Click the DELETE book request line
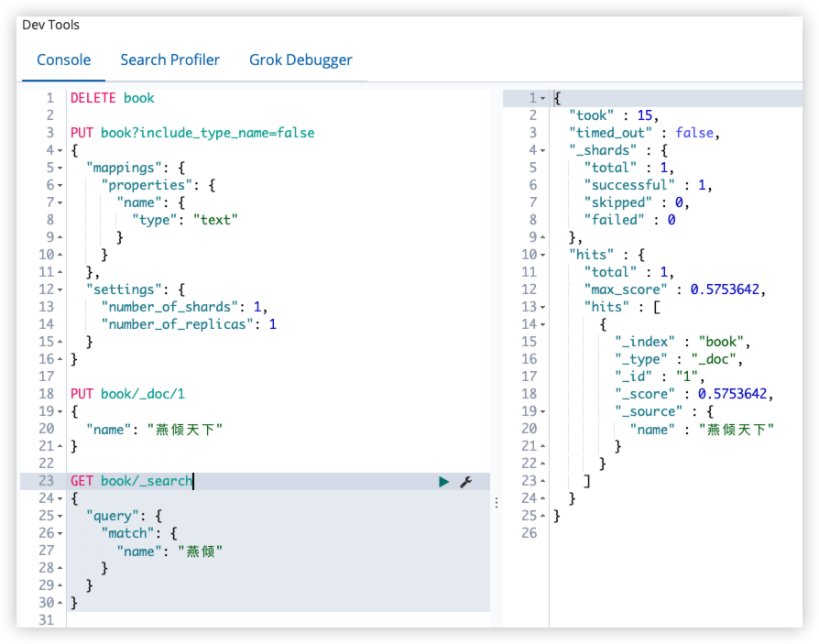This screenshot has width=819, height=644. coord(113,98)
